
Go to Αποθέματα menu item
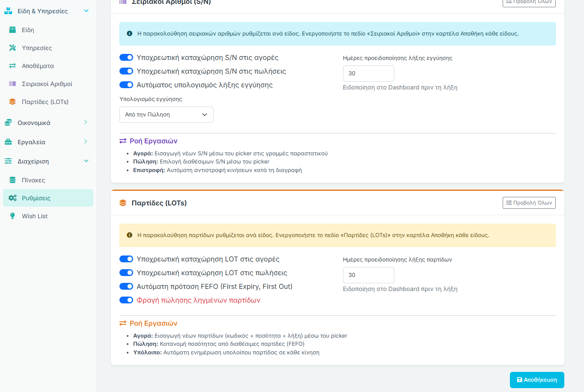coord(48,66)
